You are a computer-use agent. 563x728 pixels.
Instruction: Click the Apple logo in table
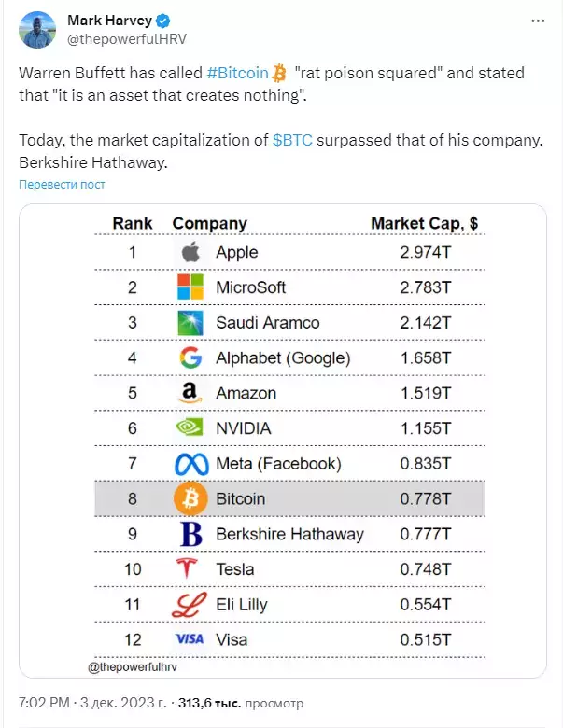190,252
